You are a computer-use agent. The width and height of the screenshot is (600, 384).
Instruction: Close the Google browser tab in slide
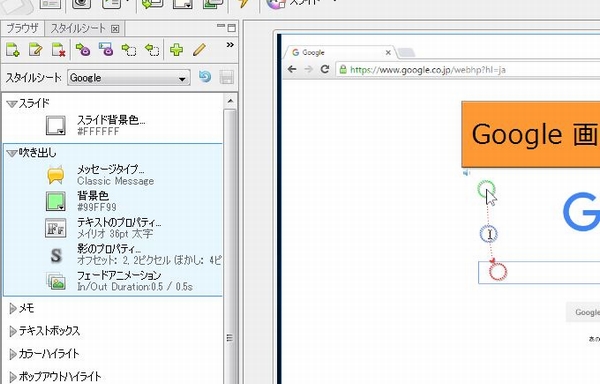point(388,53)
